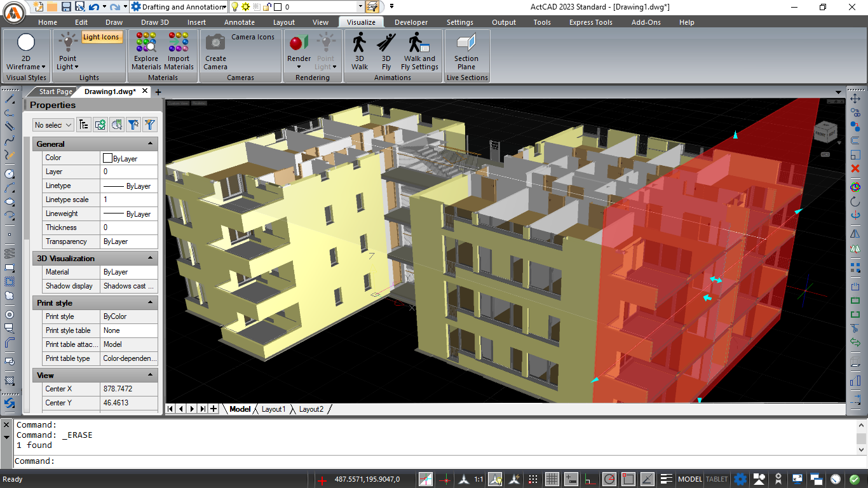Screen dimensions: 868x488
Task: Click the Render icon in the ribbon
Action: pos(299,43)
